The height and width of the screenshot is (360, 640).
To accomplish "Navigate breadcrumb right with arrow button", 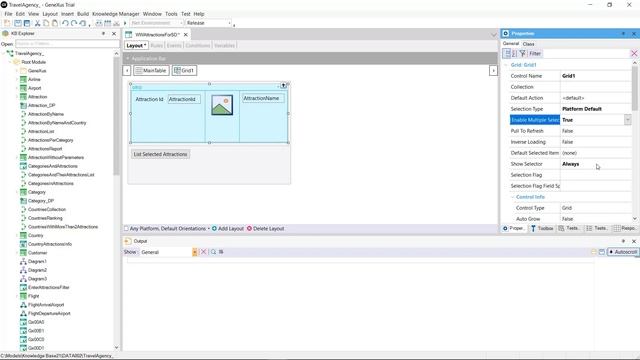I will click(x=493, y=71).
